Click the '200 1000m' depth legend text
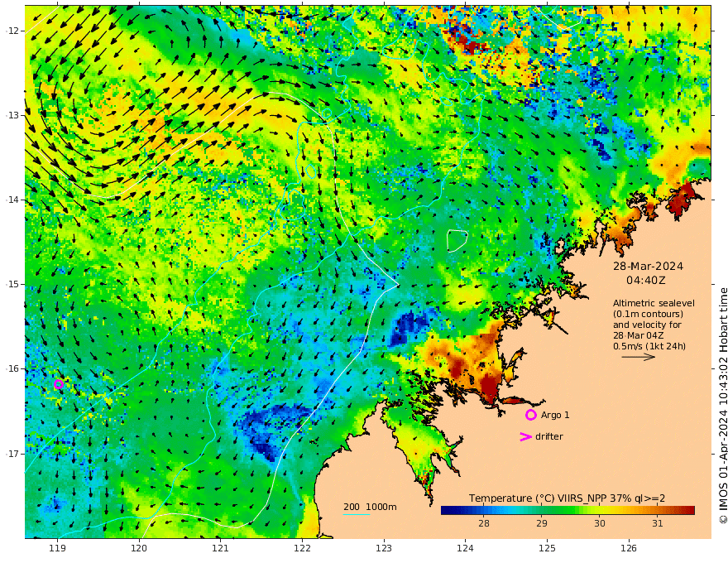728x563 pixels. click(x=370, y=507)
